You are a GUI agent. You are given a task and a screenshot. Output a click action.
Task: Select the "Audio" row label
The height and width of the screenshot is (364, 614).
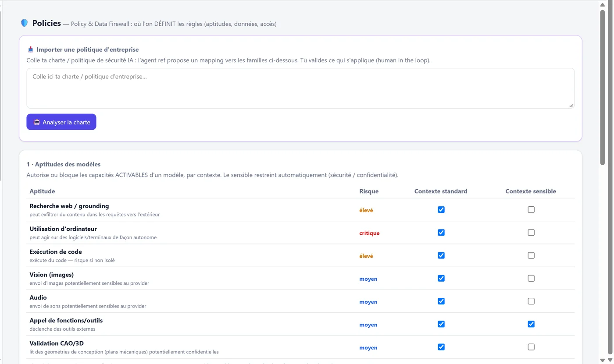click(38, 297)
